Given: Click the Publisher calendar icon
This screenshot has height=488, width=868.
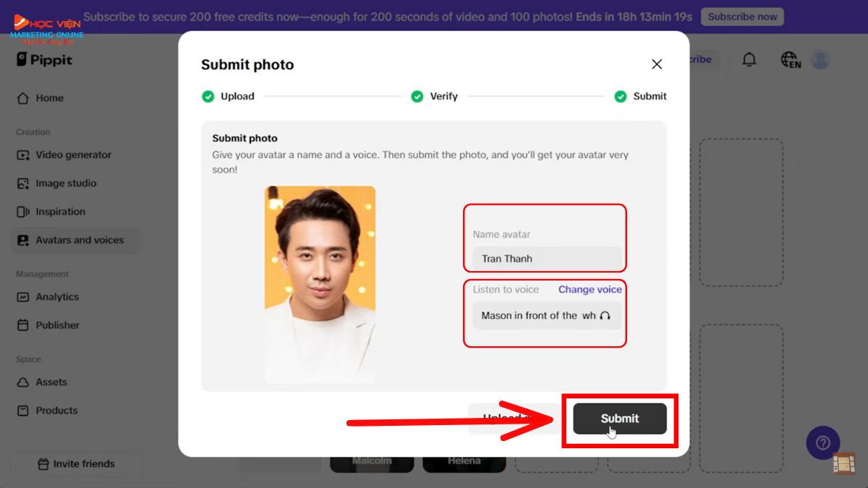Looking at the screenshot, I should coord(23,325).
